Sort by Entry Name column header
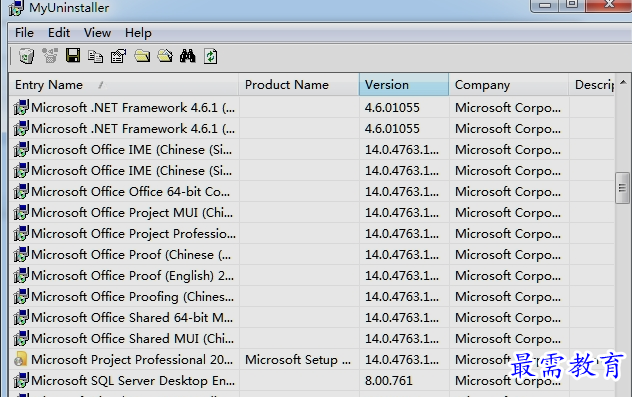Screen dimensions: 632x397 (x=124, y=85)
